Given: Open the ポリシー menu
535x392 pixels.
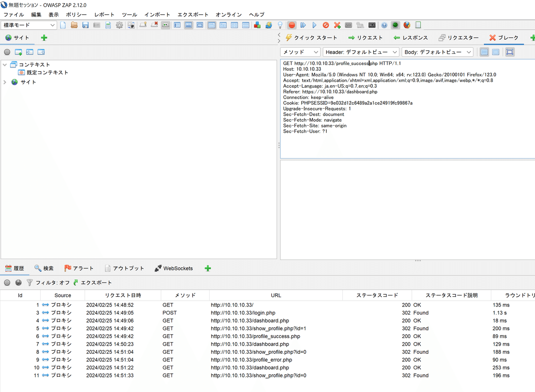Looking at the screenshot, I should pyautogui.click(x=76, y=15).
